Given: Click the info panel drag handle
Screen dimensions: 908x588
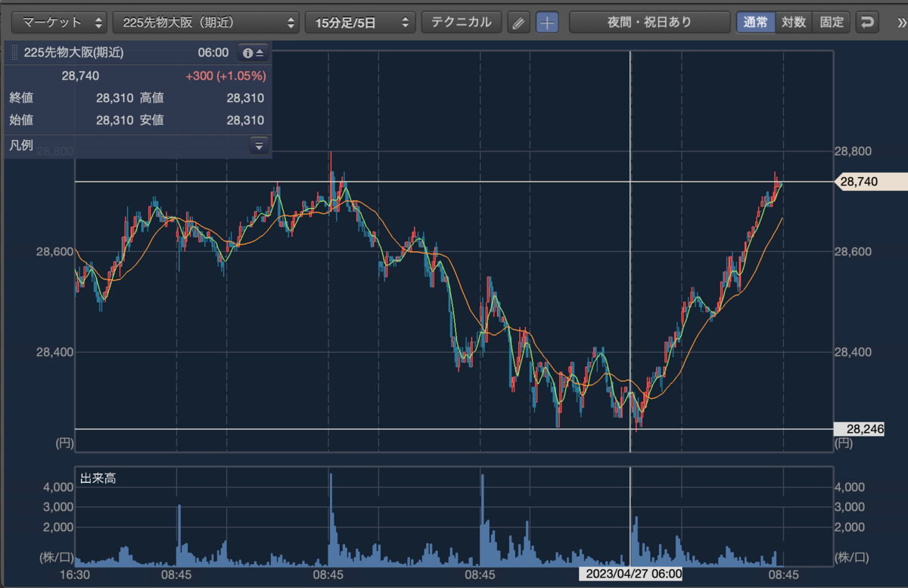Looking at the screenshot, I should click(x=15, y=53).
